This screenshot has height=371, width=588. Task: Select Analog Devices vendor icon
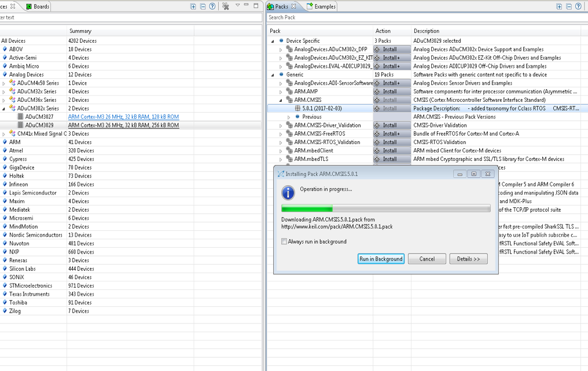point(5,75)
